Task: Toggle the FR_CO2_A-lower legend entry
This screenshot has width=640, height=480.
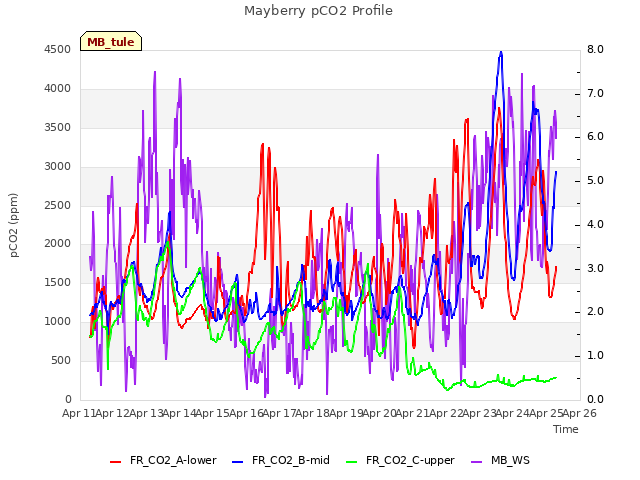Action: click(x=163, y=460)
